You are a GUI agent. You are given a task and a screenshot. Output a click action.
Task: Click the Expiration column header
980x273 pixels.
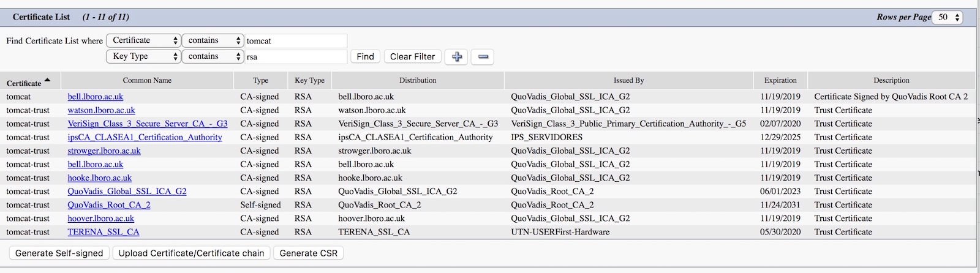click(x=780, y=80)
